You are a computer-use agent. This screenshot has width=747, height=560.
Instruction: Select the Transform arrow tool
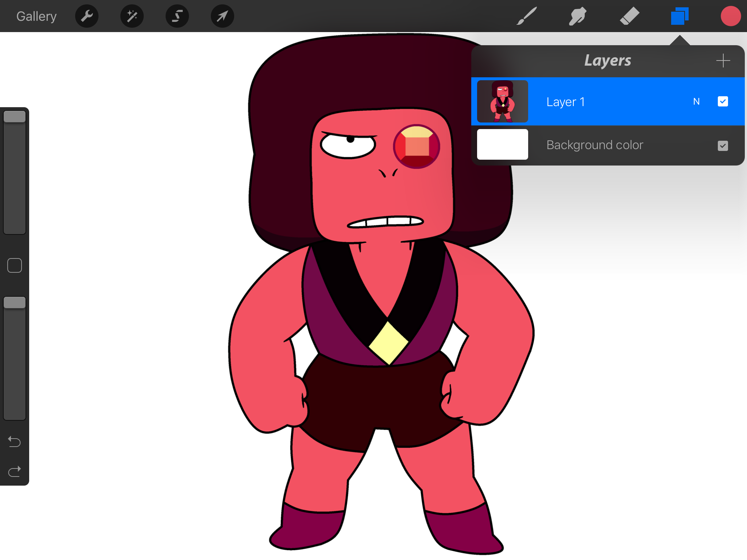pyautogui.click(x=222, y=16)
